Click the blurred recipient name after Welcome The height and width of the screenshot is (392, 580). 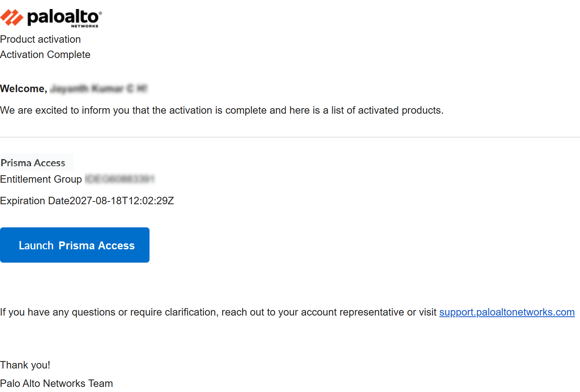[98, 89]
